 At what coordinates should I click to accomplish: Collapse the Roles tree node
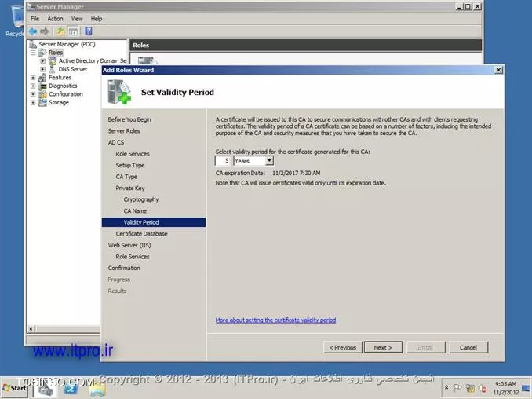[33, 53]
